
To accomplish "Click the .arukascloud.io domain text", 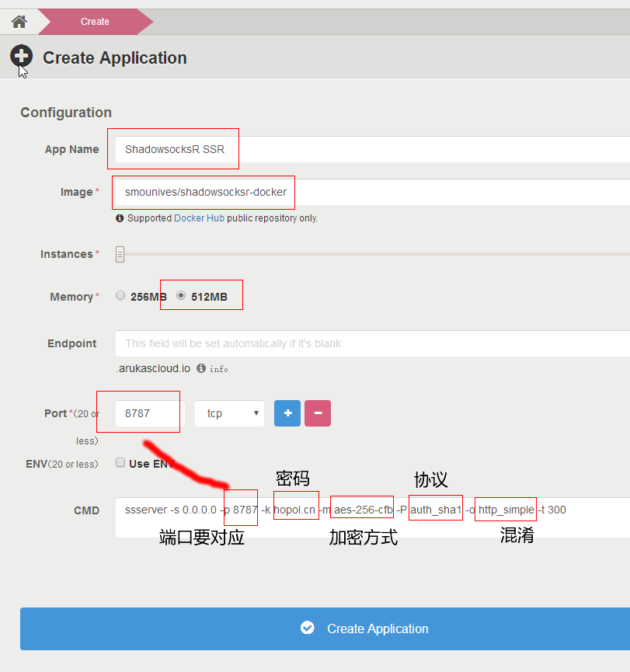I will pos(153,368).
